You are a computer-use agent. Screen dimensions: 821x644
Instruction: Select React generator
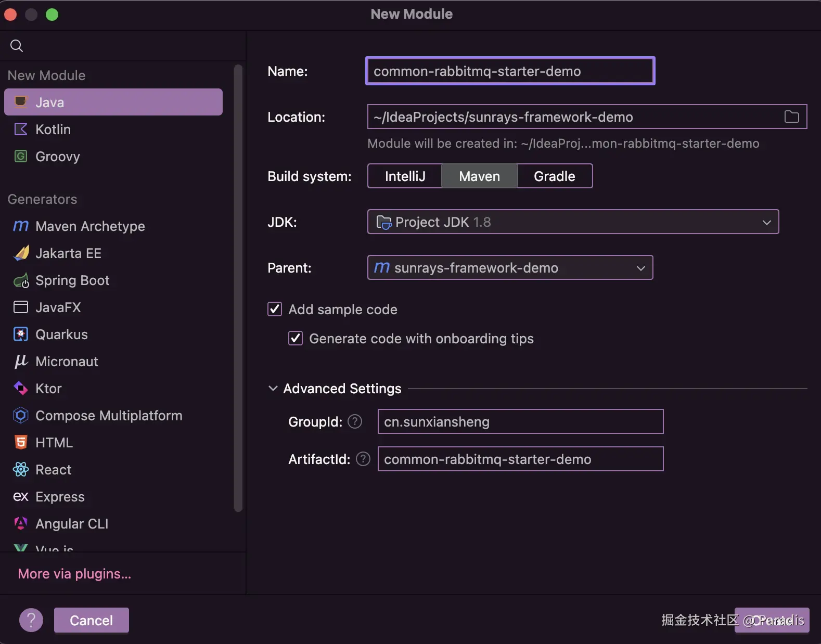pyautogui.click(x=113, y=469)
